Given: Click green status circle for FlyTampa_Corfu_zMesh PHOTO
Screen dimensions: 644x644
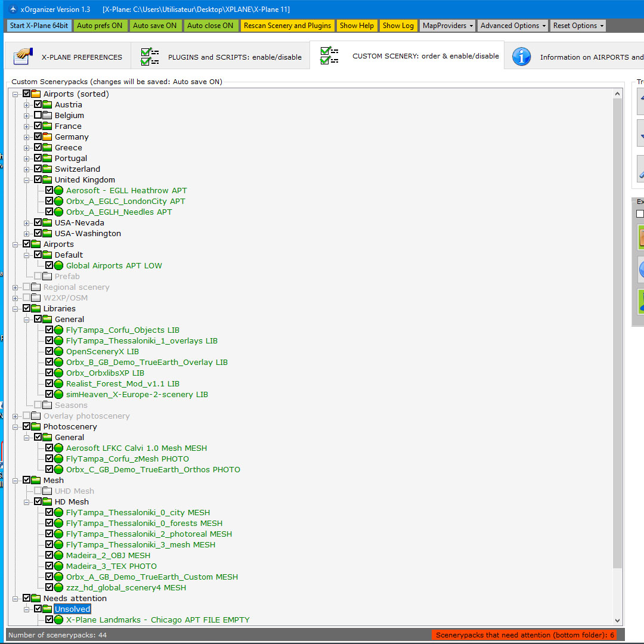Looking at the screenshot, I should tap(58, 459).
